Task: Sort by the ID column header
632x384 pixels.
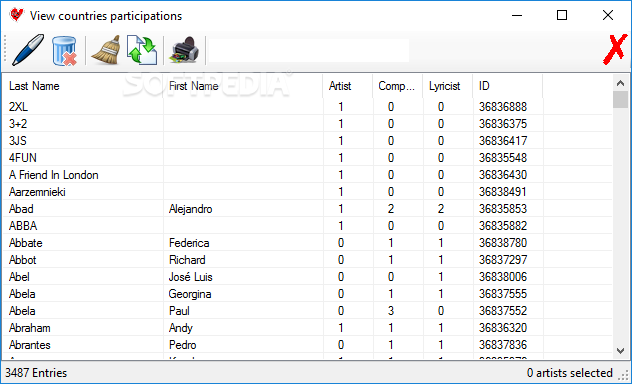Action: pyautogui.click(x=508, y=86)
